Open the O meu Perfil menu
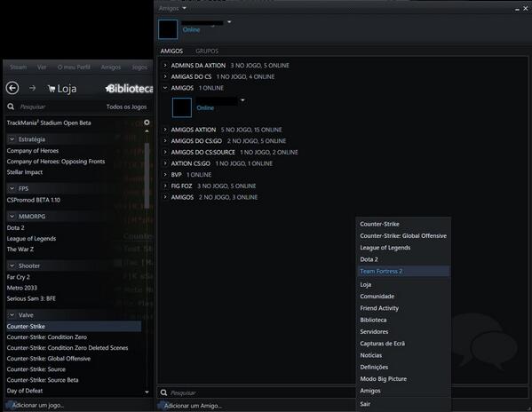This screenshot has height=412, width=532. coord(74,67)
